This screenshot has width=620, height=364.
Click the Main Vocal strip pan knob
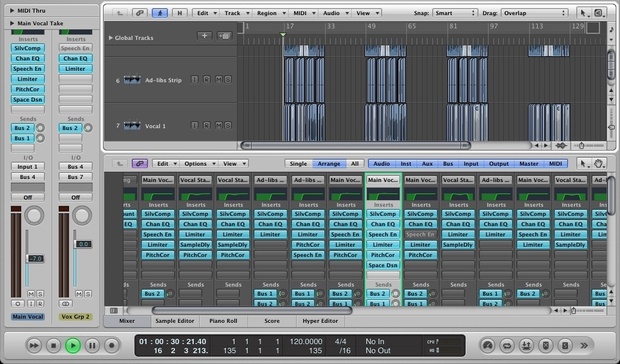[34, 215]
